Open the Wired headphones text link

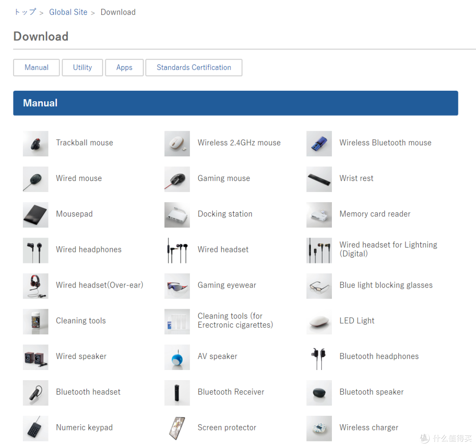tap(89, 249)
